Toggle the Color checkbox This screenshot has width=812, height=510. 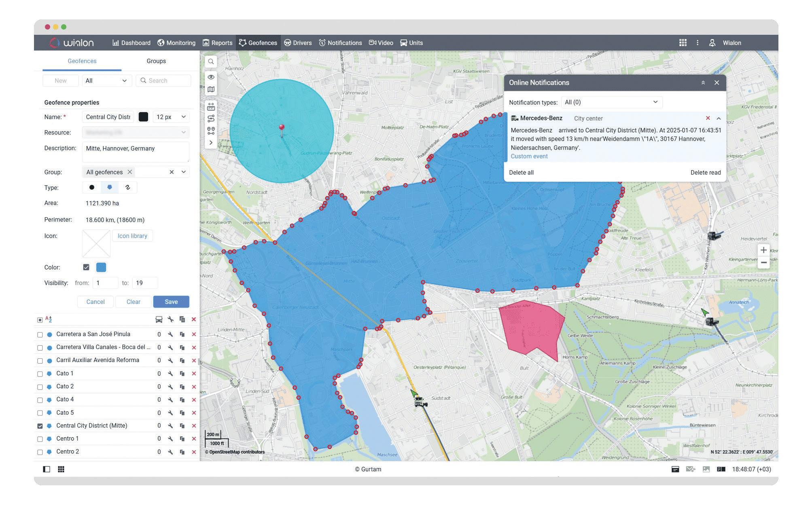pyautogui.click(x=86, y=268)
